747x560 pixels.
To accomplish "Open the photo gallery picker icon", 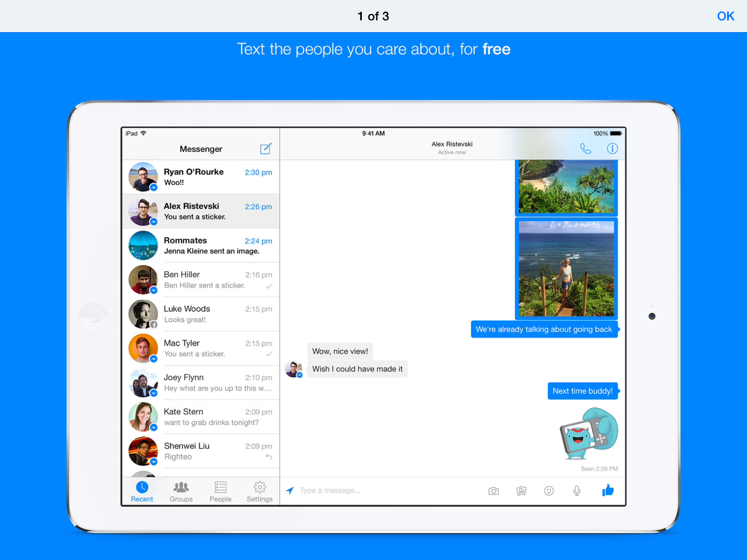I will point(521,491).
